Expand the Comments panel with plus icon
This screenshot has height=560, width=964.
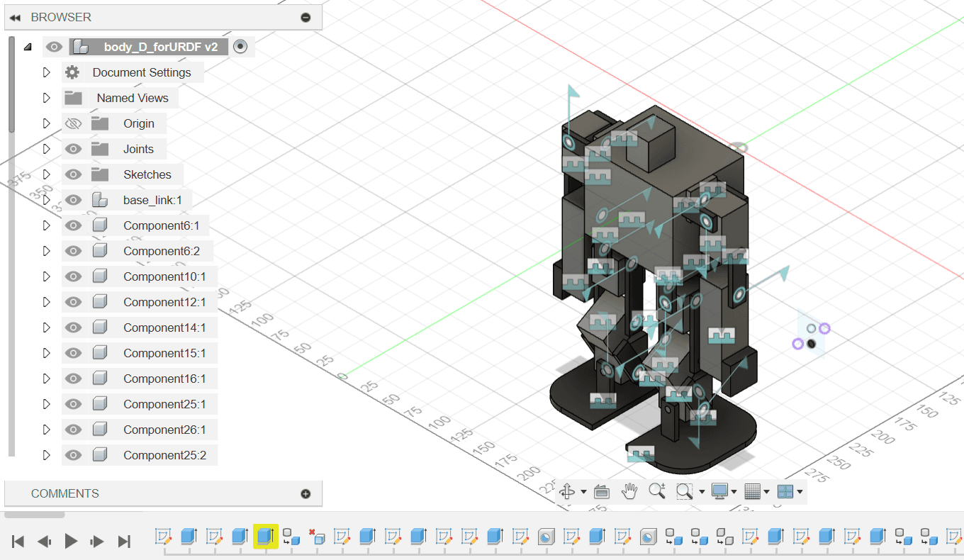(x=306, y=494)
